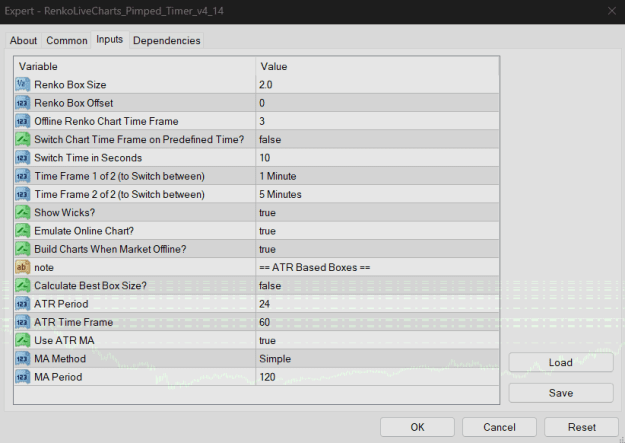Change the Use ATR MA value true
Image resolution: width=625 pixels, height=443 pixels.
pos(377,341)
